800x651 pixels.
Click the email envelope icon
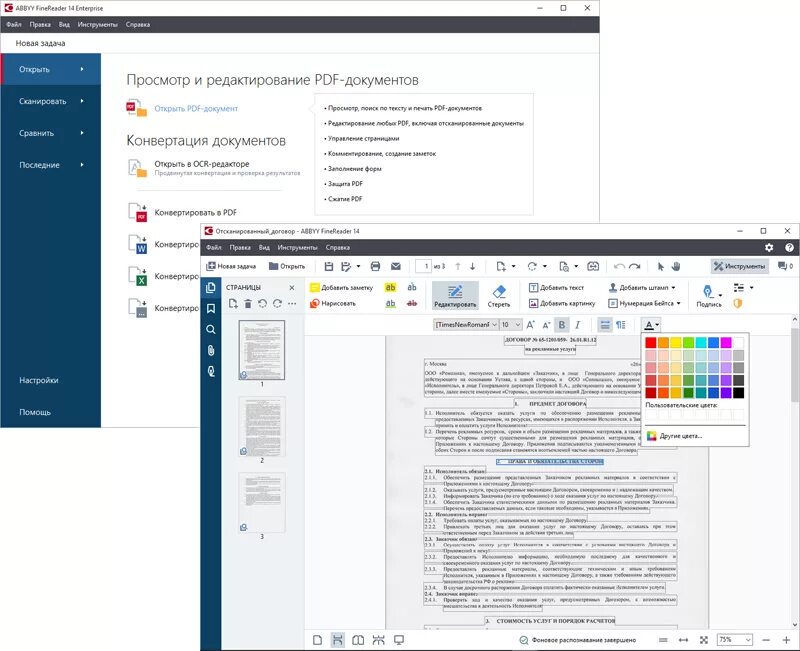395,266
